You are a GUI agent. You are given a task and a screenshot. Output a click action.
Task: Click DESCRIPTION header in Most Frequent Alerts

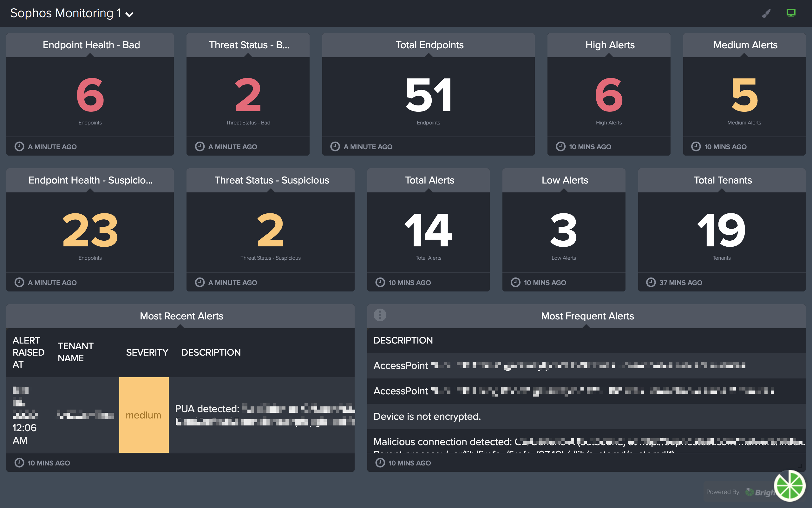pyautogui.click(x=403, y=340)
